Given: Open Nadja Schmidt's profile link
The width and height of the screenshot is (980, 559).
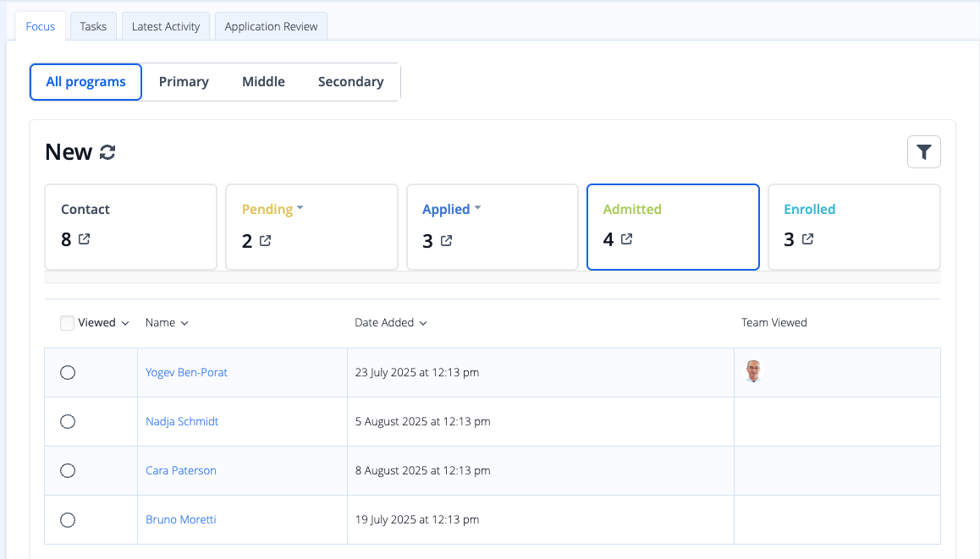Looking at the screenshot, I should click(x=182, y=421).
